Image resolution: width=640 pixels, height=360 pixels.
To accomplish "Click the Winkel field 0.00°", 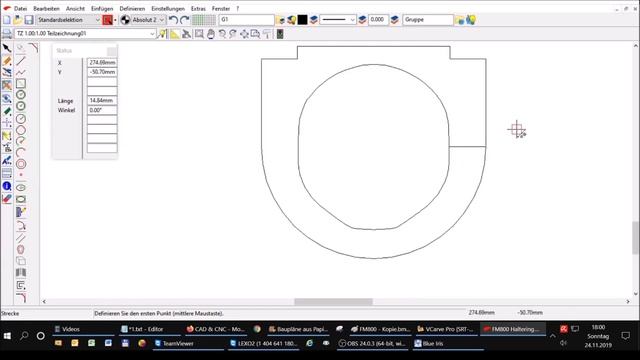I will point(102,110).
